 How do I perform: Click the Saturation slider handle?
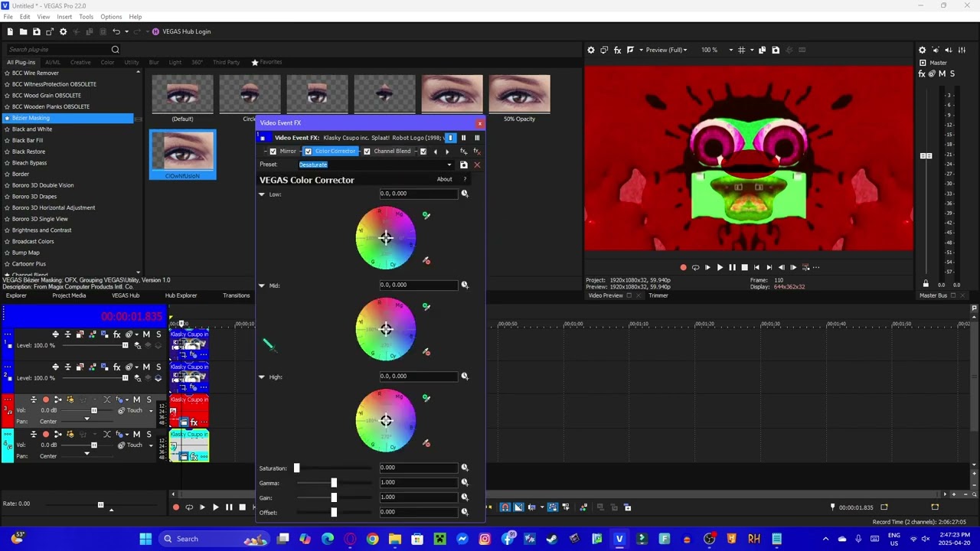[x=296, y=468]
